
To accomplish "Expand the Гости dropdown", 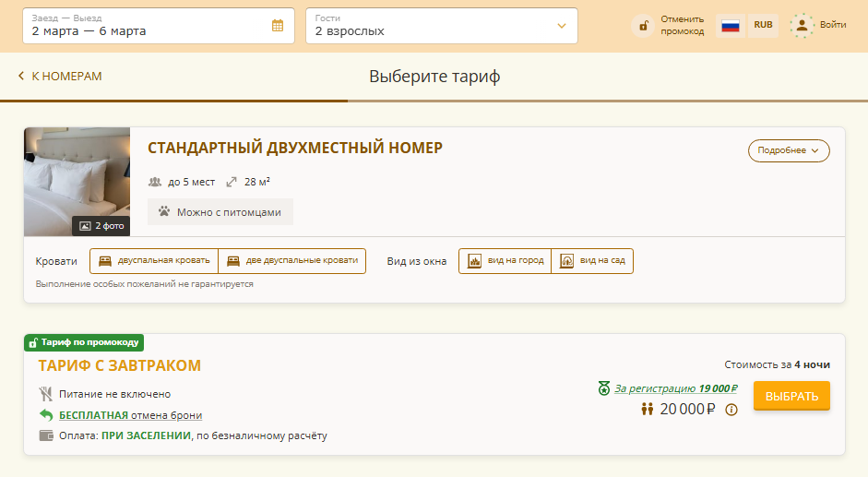I will point(442,26).
